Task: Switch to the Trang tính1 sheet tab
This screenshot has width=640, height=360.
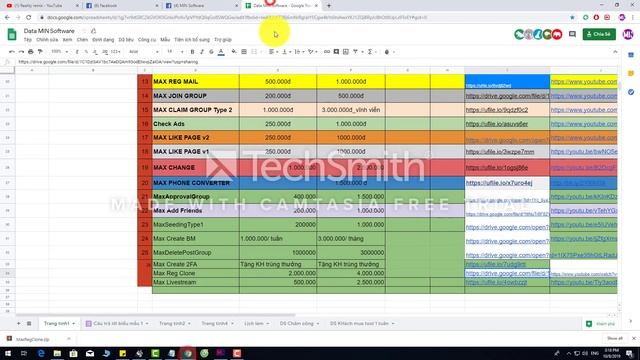Action: tap(59, 323)
